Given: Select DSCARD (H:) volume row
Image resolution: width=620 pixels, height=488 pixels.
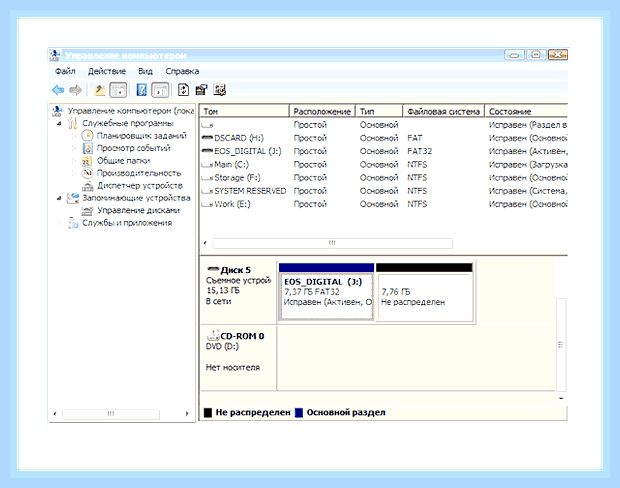Looking at the screenshot, I should pos(384,138).
